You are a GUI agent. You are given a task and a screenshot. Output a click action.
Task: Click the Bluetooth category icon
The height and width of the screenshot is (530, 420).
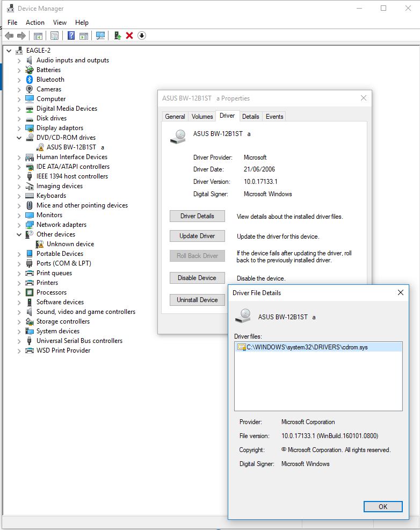point(30,80)
